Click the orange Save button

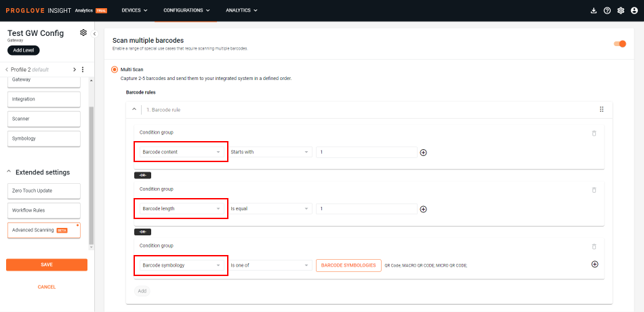click(47, 265)
